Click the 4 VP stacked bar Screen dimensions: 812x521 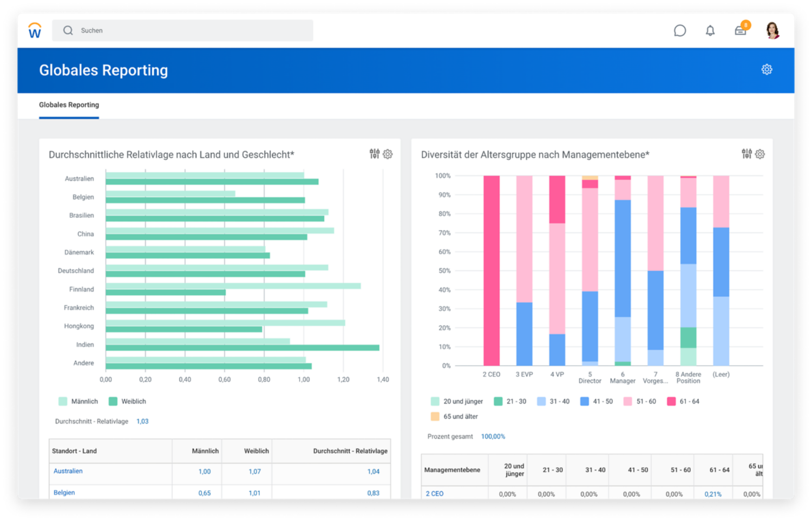[557, 271]
